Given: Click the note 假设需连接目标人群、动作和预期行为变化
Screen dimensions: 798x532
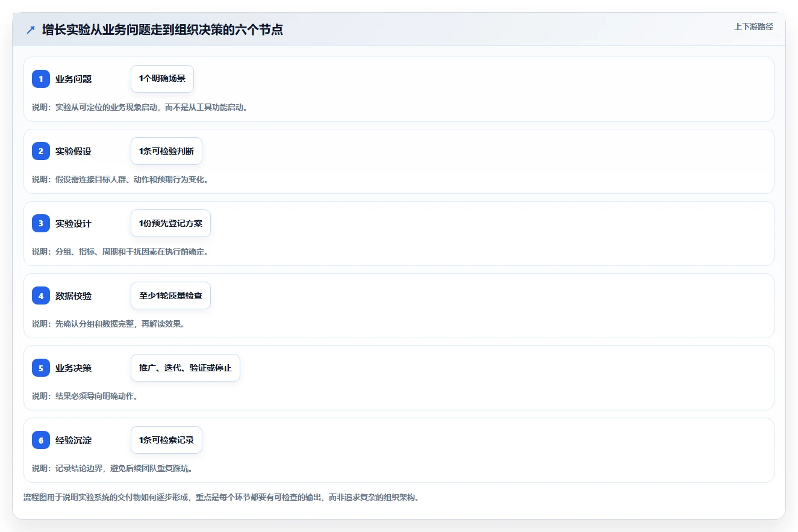Looking at the screenshot, I should pyautogui.click(x=120, y=179).
